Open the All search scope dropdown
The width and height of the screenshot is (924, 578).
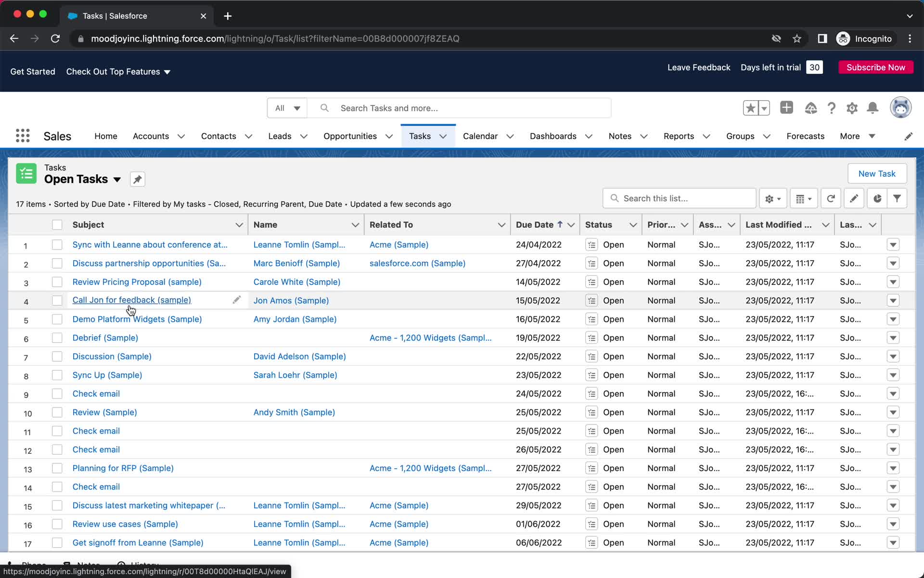coord(287,108)
